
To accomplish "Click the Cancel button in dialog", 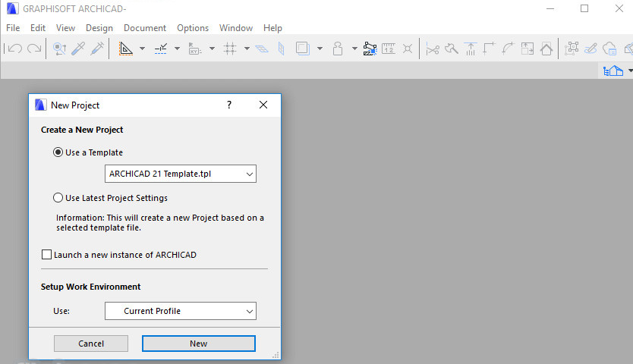I will [x=91, y=344].
